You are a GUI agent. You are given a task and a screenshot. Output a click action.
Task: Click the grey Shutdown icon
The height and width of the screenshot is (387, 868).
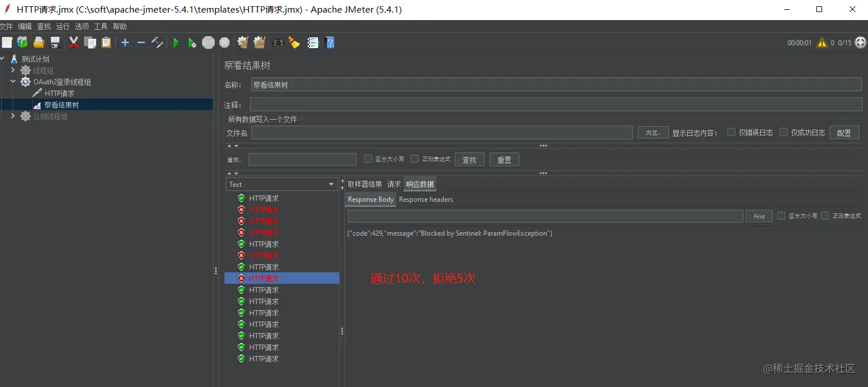(x=224, y=42)
